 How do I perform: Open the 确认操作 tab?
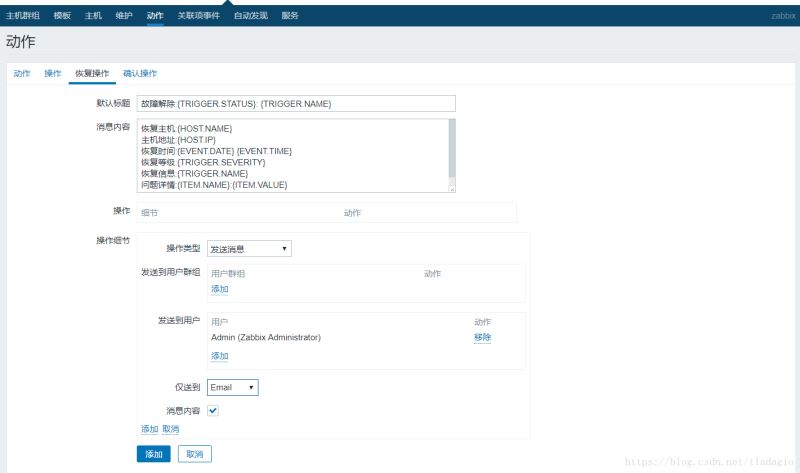(140, 73)
